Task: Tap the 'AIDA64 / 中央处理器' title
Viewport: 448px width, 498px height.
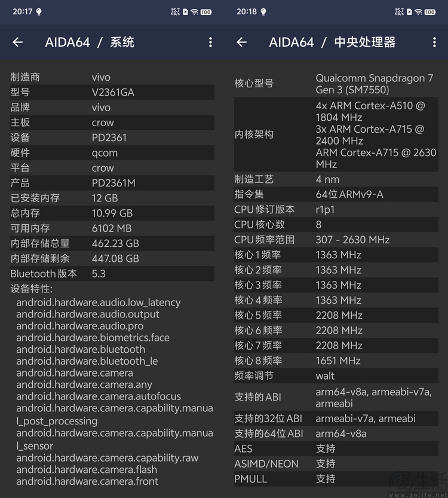Action: coord(332,42)
